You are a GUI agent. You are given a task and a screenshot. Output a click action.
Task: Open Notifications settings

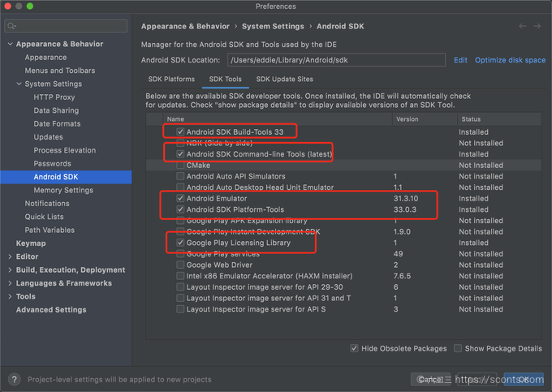(47, 204)
